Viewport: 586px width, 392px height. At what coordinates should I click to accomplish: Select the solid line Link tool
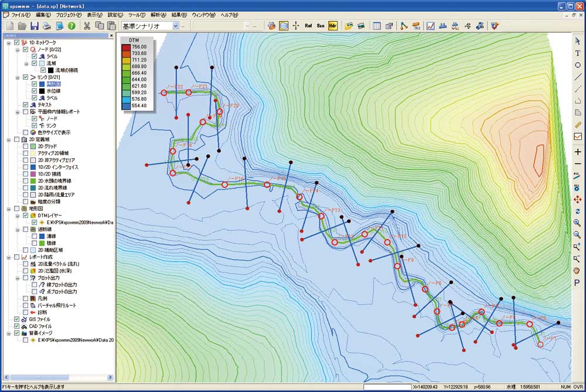pyautogui.click(x=578, y=77)
